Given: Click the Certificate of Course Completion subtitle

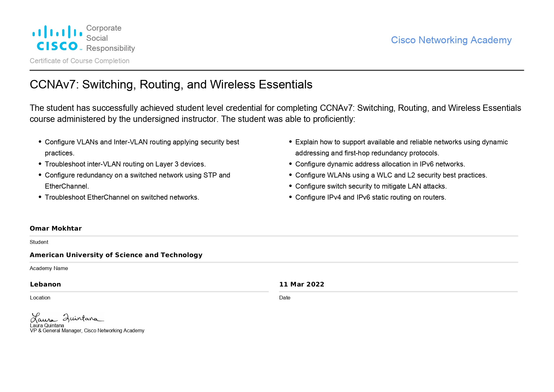Looking at the screenshot, I should tap(80, 61).
